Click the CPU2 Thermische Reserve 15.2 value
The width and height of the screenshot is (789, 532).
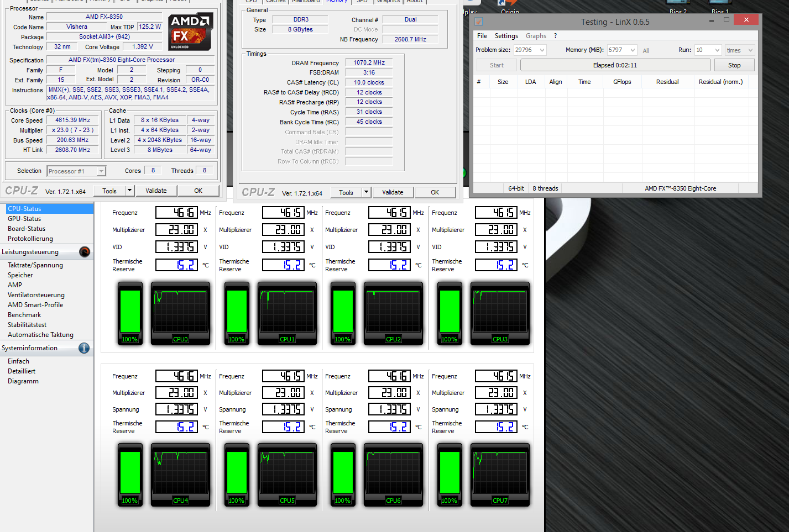coord(390,265)
